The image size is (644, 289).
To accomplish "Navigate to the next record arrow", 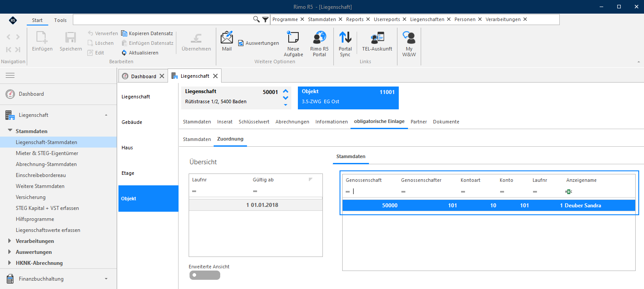I will [x=18, y=37].
